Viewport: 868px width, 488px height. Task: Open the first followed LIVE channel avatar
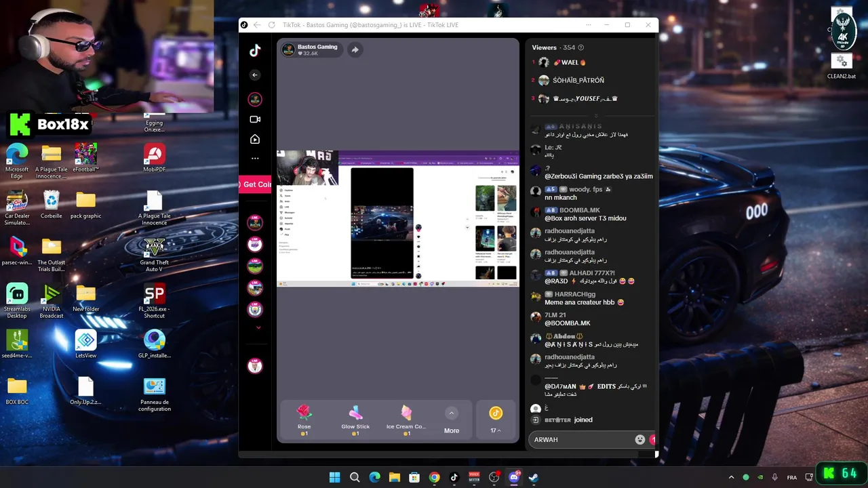255,222
